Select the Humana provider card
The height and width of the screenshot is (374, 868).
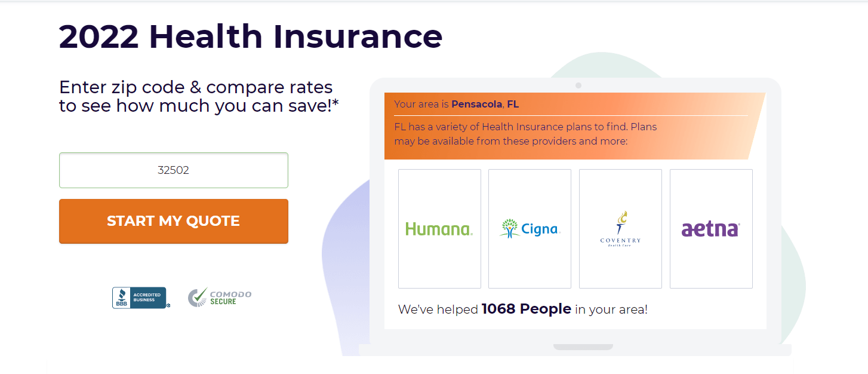[x=439, y=229]
